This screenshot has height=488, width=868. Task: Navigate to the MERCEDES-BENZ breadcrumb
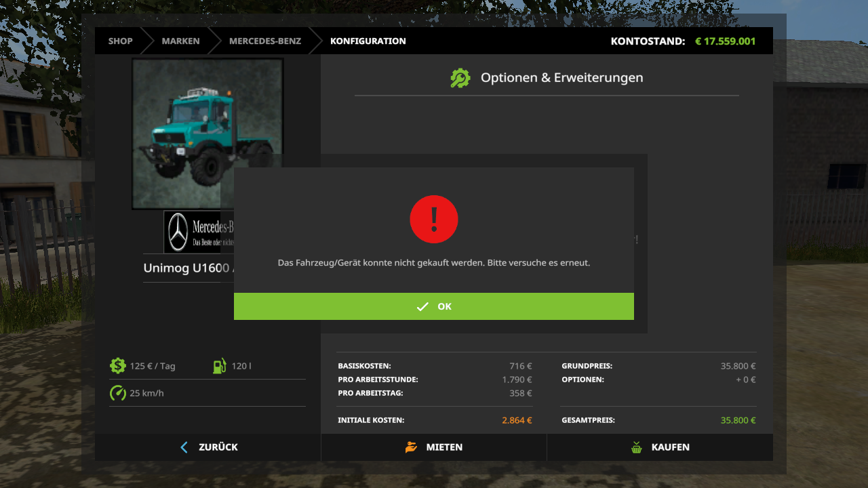click(x=264, y=41)
